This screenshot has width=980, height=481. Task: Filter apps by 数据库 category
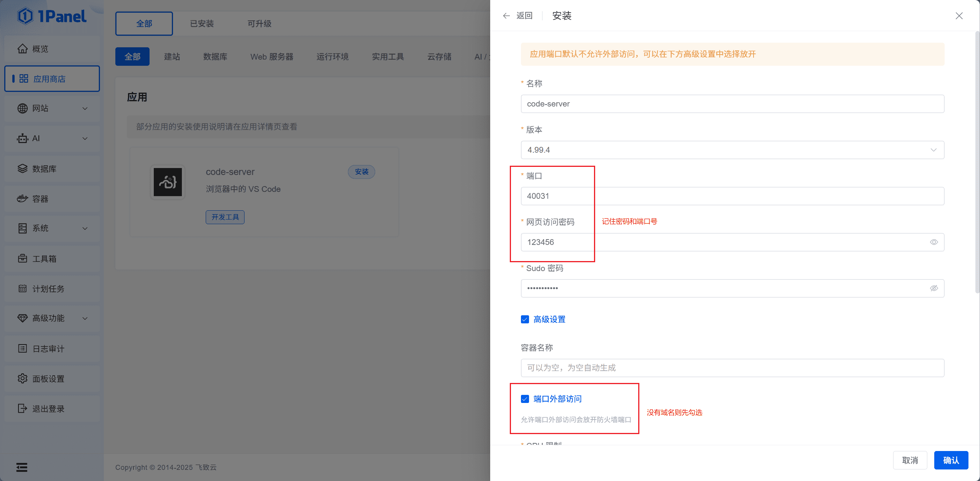[215, 57]
